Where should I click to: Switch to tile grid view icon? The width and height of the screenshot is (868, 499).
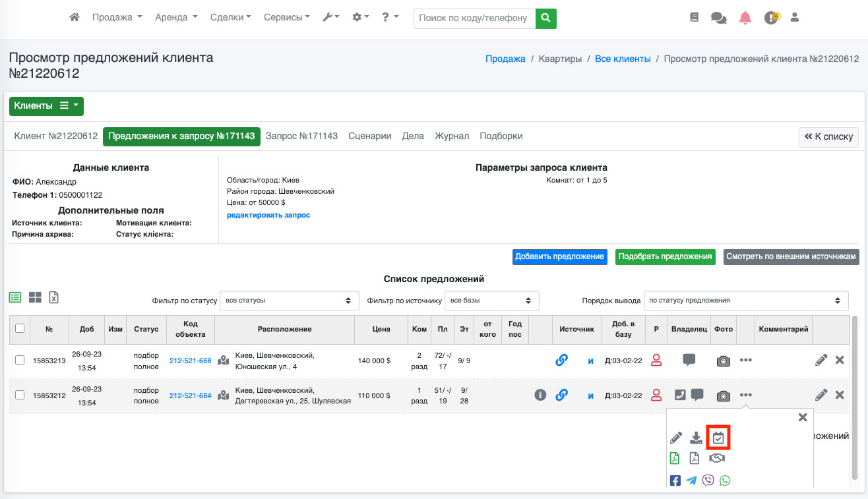point(35,297)
